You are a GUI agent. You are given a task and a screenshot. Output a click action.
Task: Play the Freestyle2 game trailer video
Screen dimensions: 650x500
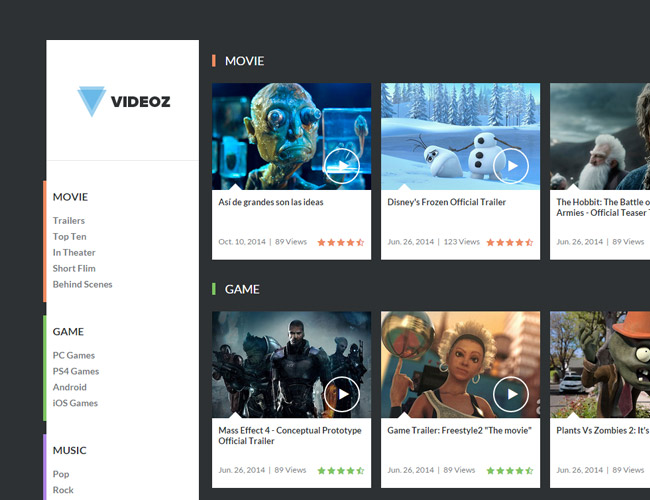tap(511, 394)
